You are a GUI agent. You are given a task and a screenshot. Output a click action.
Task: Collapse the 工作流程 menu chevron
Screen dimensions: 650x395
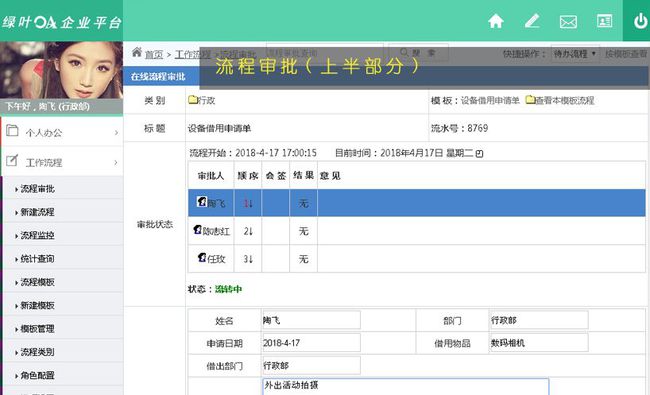coord(116,162)
